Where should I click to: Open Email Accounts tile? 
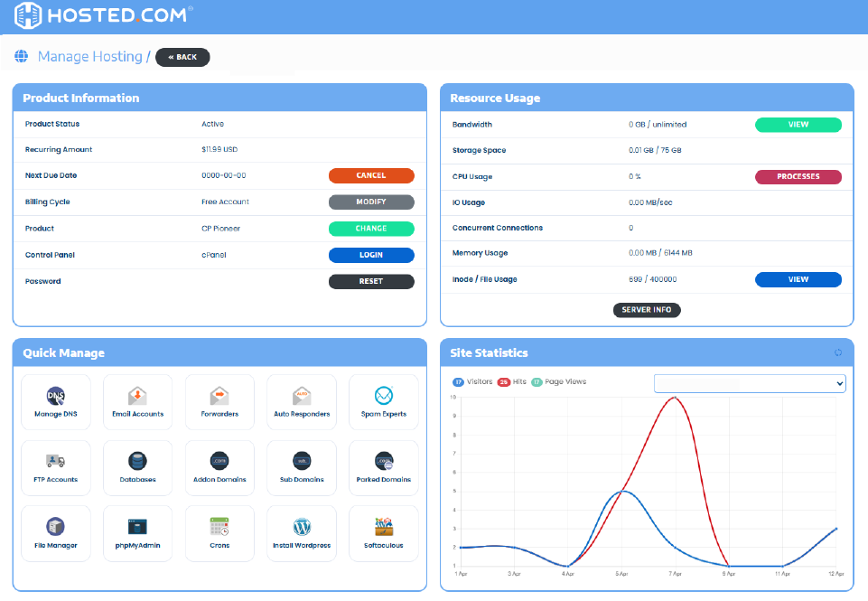point(138,402)
